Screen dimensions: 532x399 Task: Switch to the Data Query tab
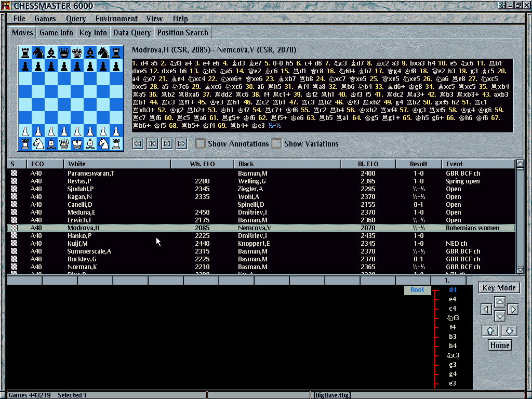point(132,33)
